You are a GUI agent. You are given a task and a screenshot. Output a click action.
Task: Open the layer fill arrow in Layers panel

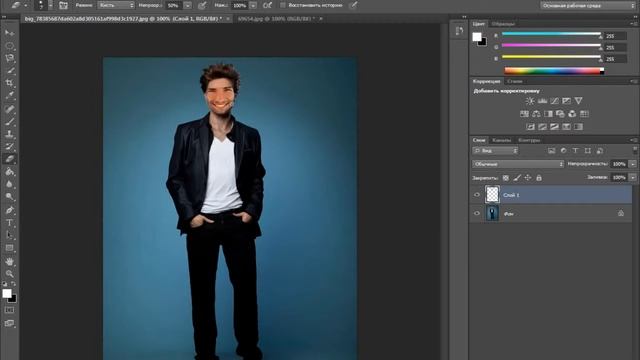(633, 178)
